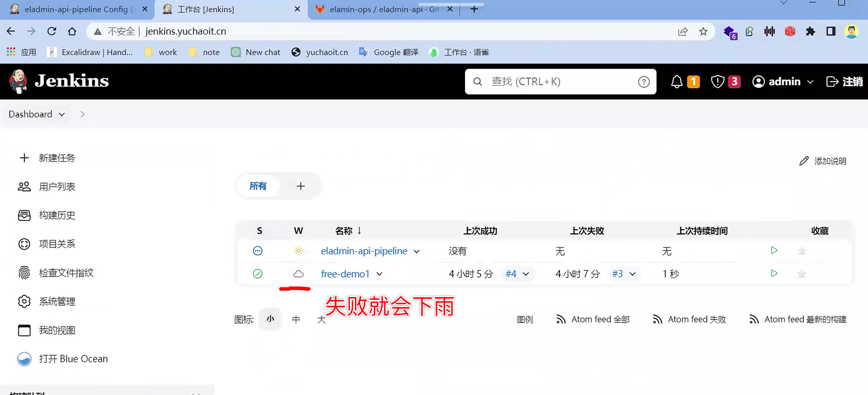
Task: Favorite the eladmin-api-pipeline job star
Action: tap(802, 251)
